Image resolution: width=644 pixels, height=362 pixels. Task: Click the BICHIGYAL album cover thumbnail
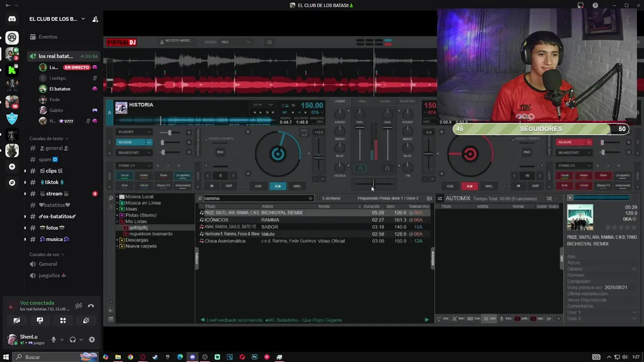coord(580,217)
